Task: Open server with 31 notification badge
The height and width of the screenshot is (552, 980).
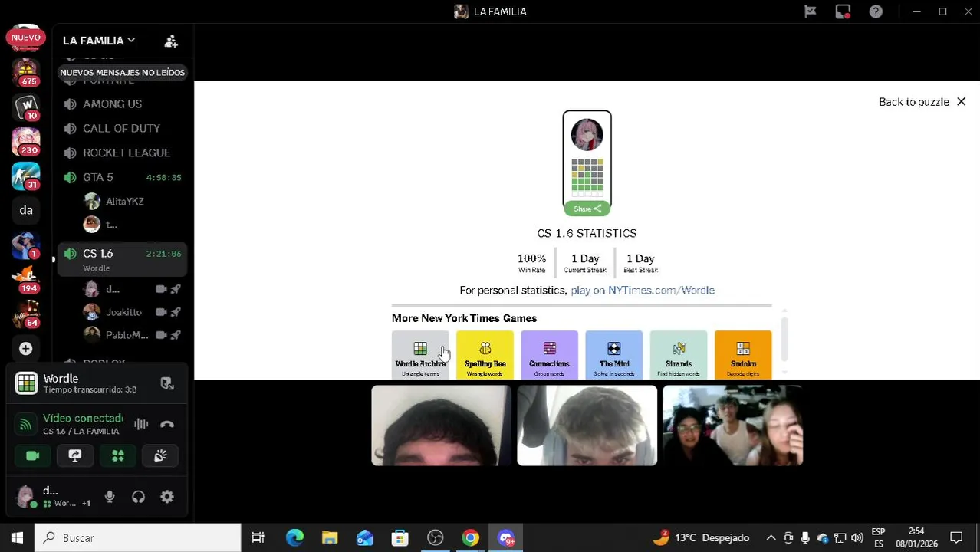Action: (x=26, y=176)
